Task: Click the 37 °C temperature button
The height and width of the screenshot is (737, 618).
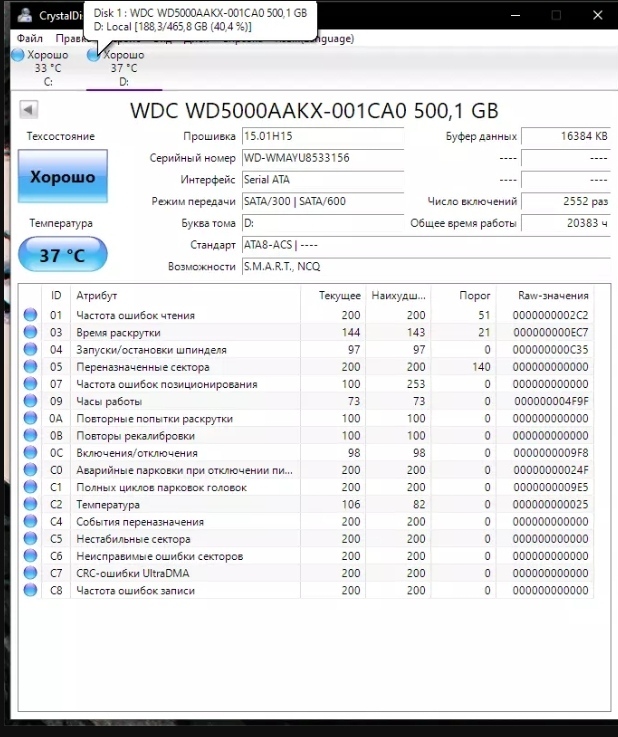Action: pos(63,255)
